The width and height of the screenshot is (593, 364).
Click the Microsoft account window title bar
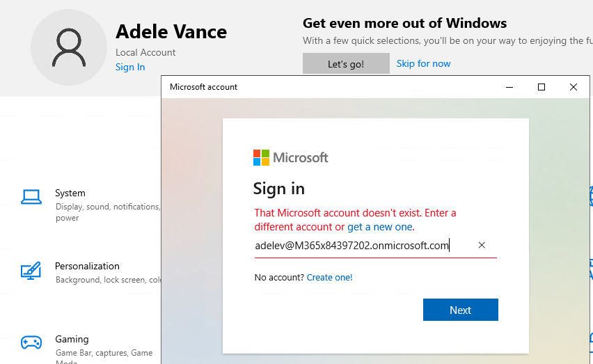(333, 87)
